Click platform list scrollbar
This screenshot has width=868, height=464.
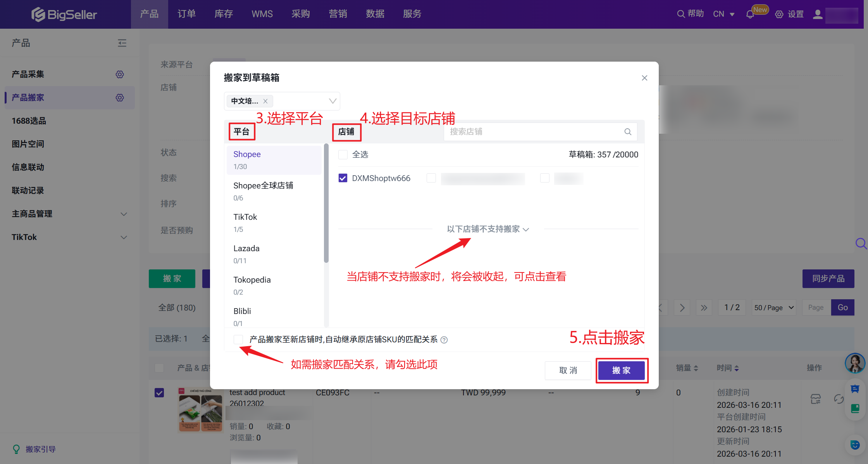(326, 204)
